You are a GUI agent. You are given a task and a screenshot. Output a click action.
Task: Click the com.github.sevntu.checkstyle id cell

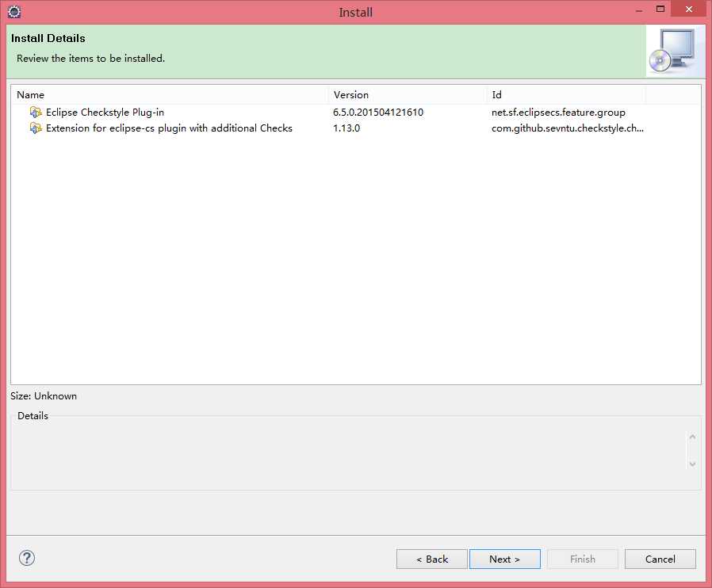click(x=567, y=128)
